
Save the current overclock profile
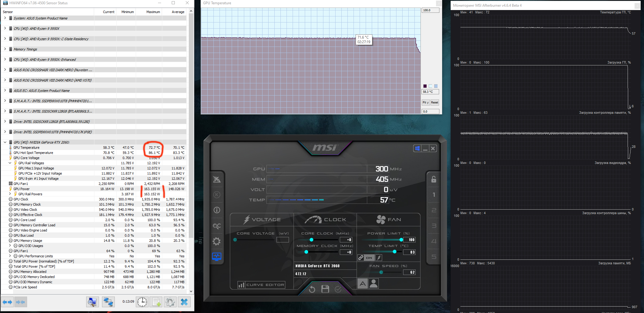[325, 289]
